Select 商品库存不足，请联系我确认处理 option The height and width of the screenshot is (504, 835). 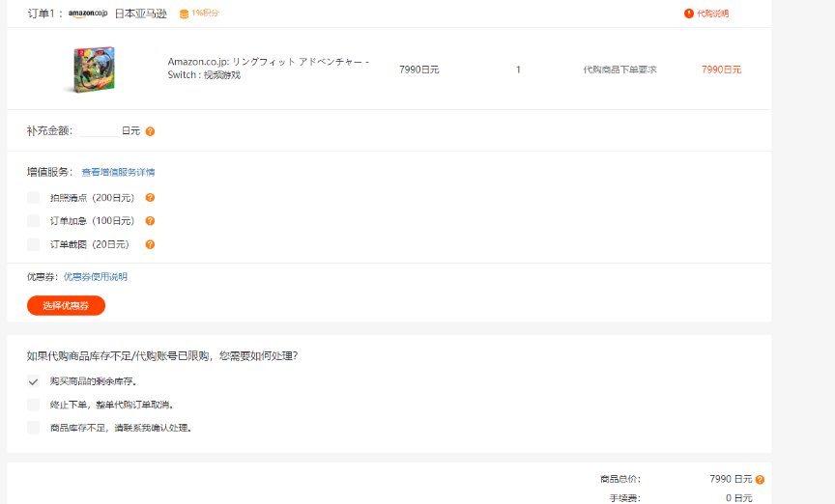33,428
